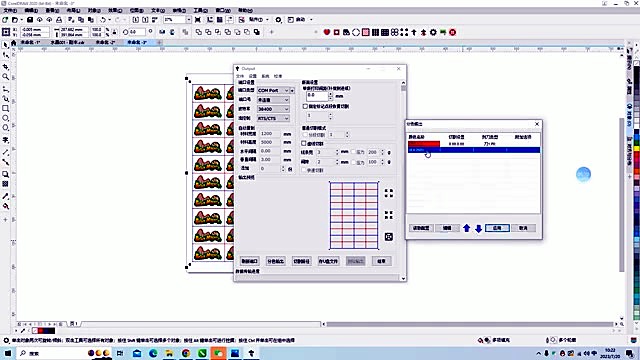Image resolution: width=640 pixels, height=360 pixels.
Task: Click the Undo arrow icon
Action: [103, 20]
